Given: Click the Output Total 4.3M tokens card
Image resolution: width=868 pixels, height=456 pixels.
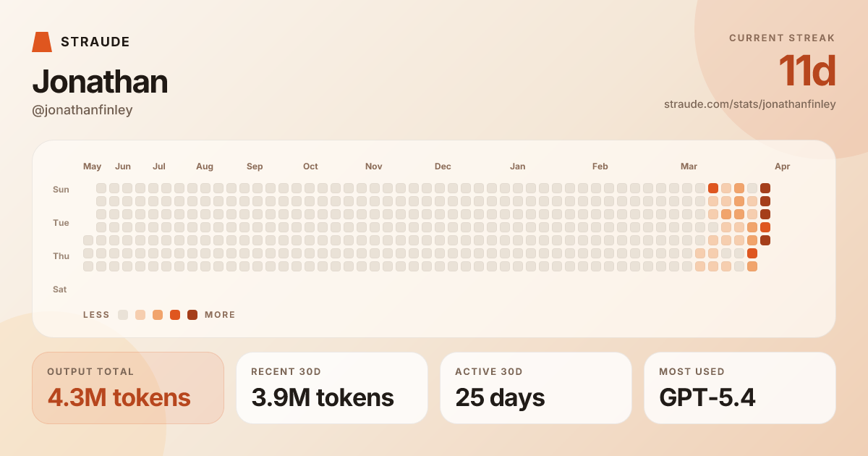Looking at the screenshot, I should [x=128, y=388].
